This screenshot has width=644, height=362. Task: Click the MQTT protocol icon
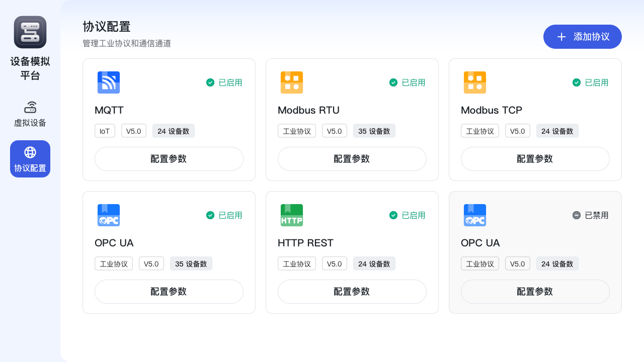pos(109,82)
